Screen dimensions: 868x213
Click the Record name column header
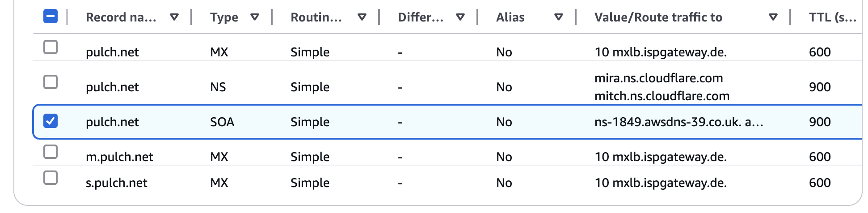click(x=121, y=17)
